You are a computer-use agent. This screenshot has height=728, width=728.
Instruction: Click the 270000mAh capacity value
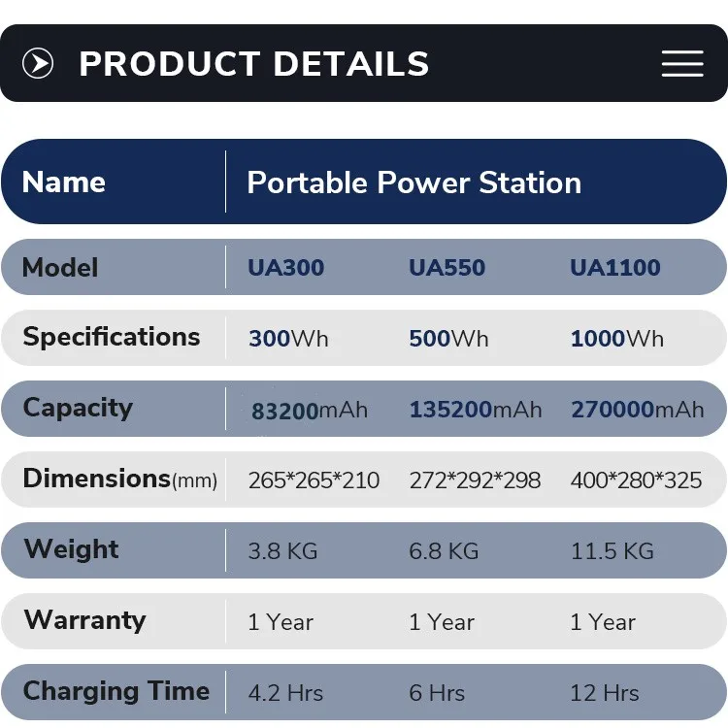pyautogui.click(x=637, y=410)
